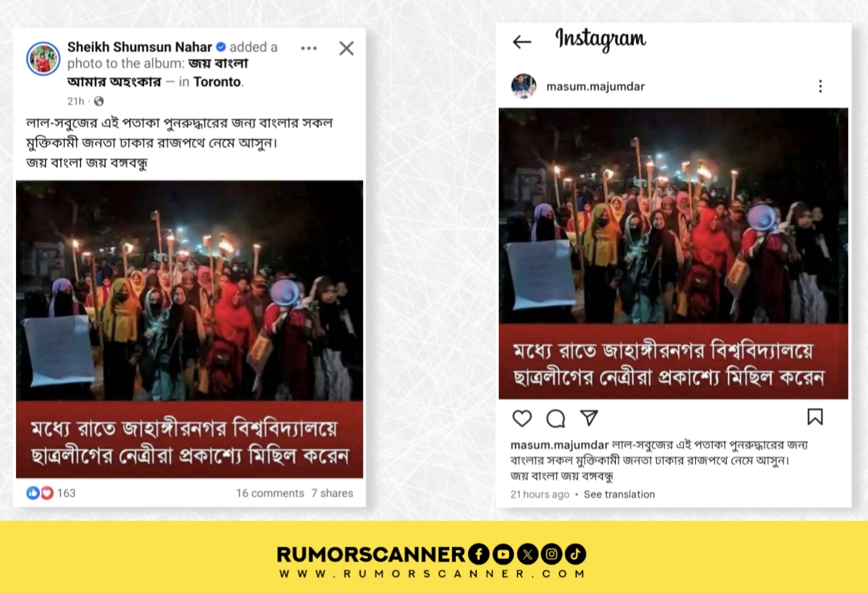This screenshot has height=593, width=868.
Task: Open masum.majumdar's Instagram avatar
Action: click(x=524, y=86)
